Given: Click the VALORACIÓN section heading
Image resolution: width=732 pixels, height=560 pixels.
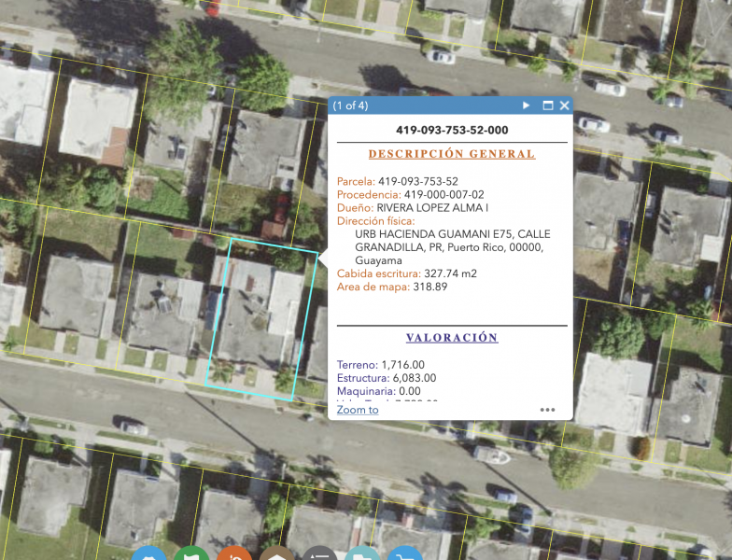Looking at the screenshot, I should point(452,338).
